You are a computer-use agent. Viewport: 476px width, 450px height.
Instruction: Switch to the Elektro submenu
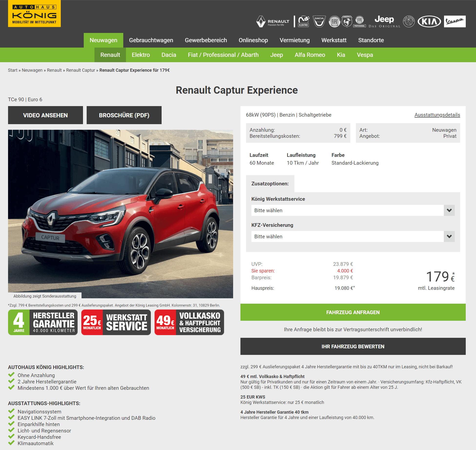pos(141,55)
